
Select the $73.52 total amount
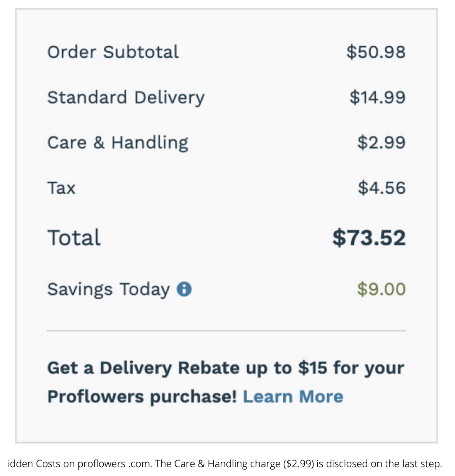point(369,238)
